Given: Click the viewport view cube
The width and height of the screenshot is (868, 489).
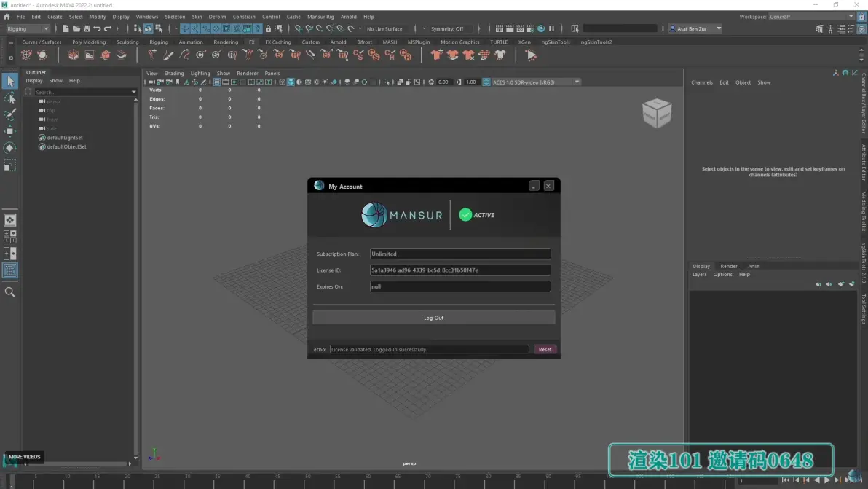Looking at the screenshot, I should [x=657, y=113].
